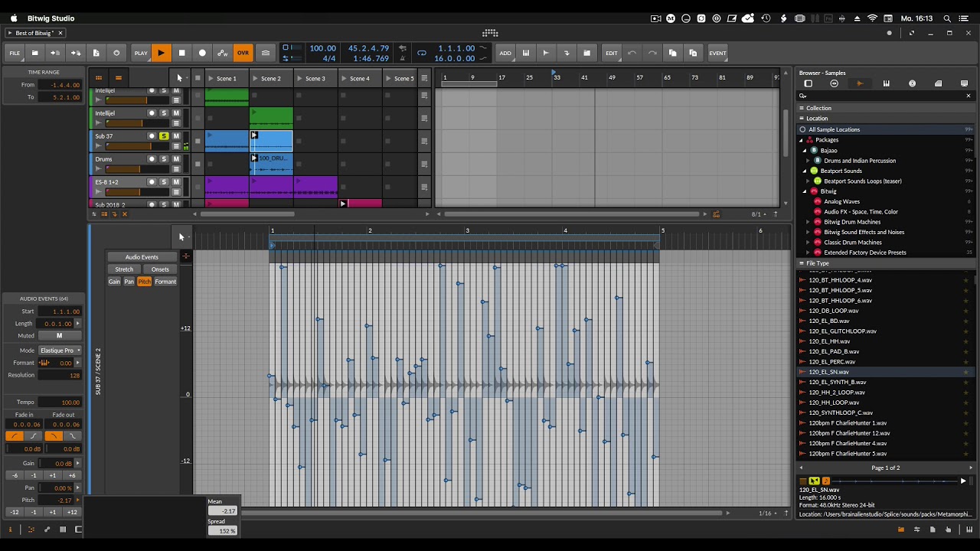Favorite the 120_EL_SN.wav star
The width and height of the screenshot is (980, 551).
click(x=965, y=372)
